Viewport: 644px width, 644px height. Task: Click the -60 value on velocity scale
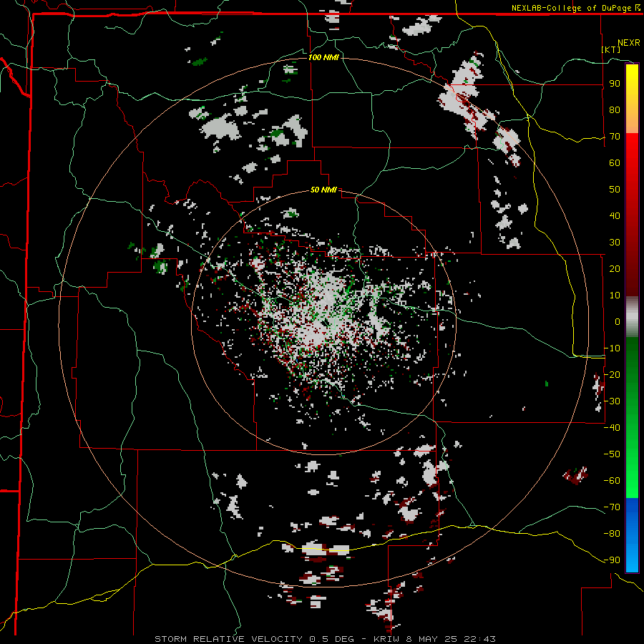tap(612, 481)
